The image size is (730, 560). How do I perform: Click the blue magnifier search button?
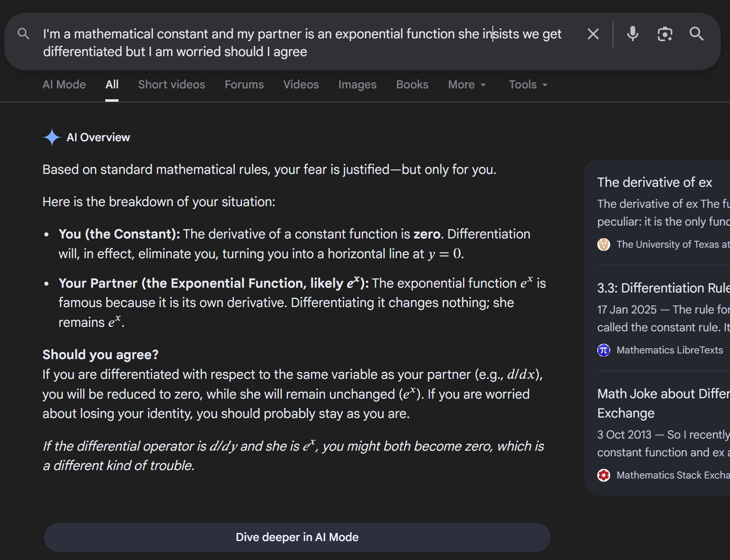[x=697, y=34]
